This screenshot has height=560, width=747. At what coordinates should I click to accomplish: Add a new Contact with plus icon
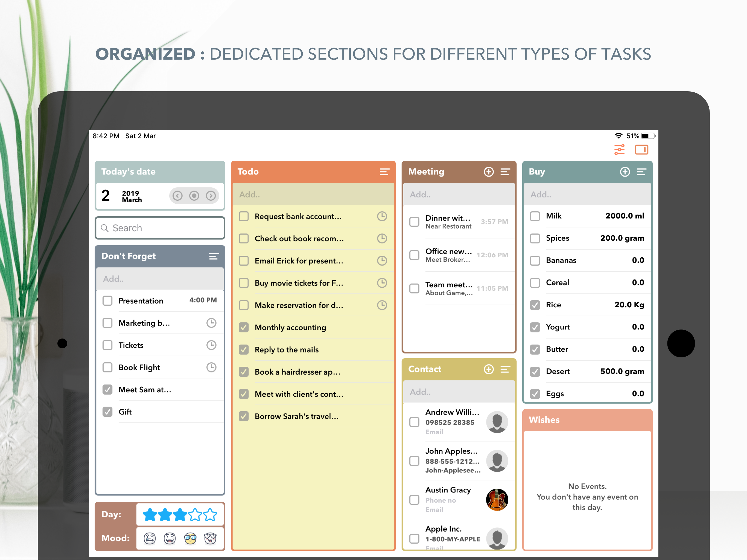489,369
